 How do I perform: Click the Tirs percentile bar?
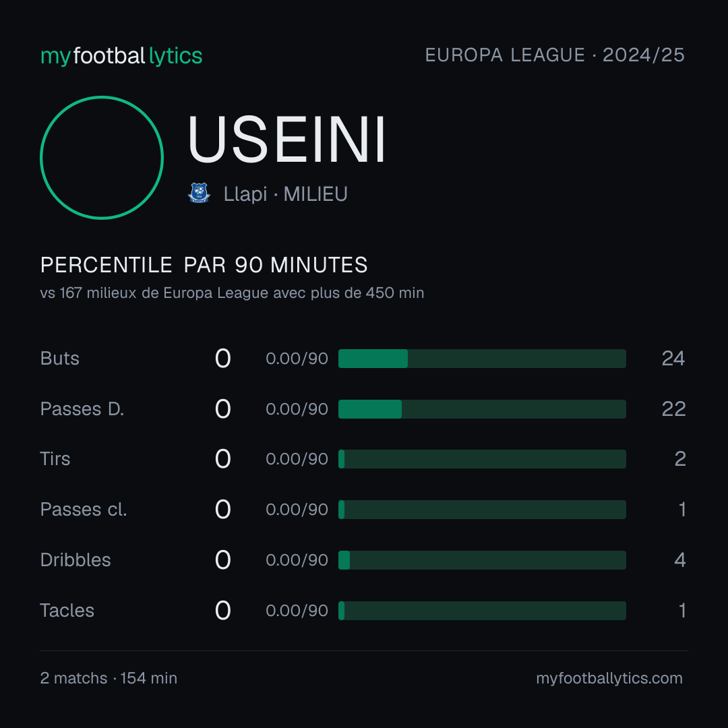coord(482,459)
